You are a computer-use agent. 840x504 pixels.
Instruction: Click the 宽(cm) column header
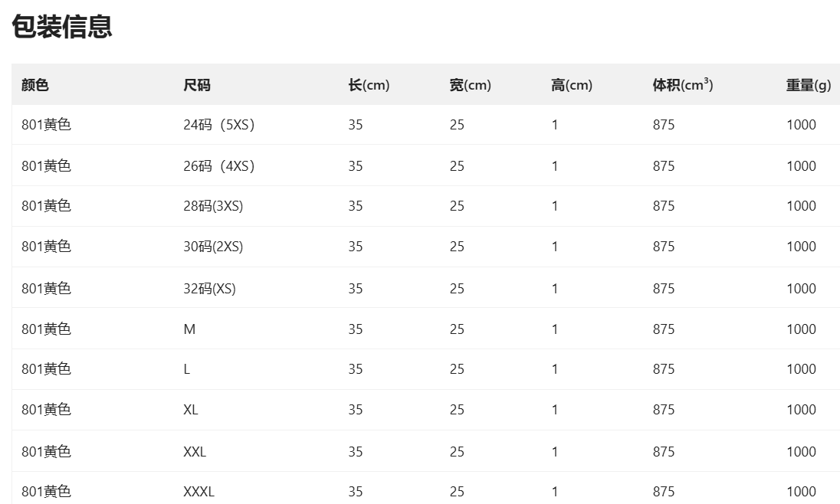(470, 85)
